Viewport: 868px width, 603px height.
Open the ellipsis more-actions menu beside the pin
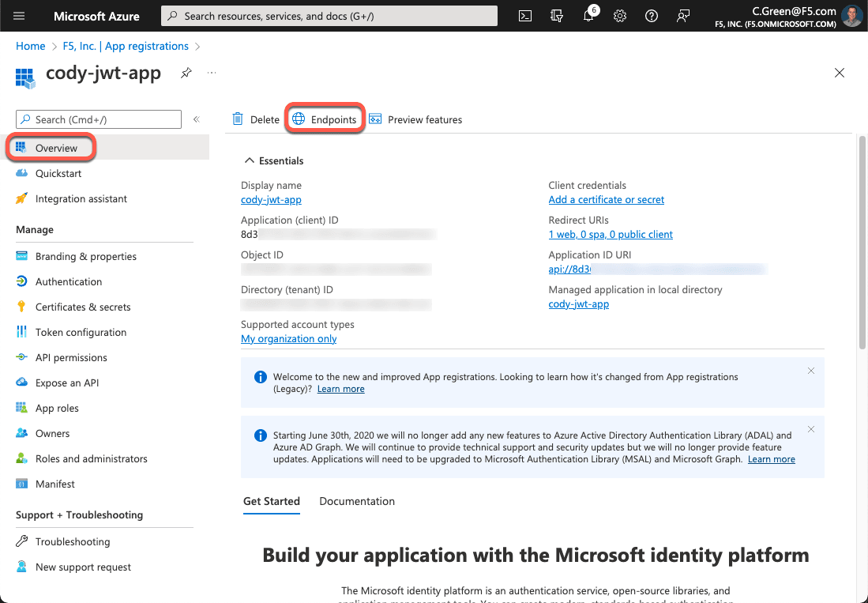(x=210, y=73)
